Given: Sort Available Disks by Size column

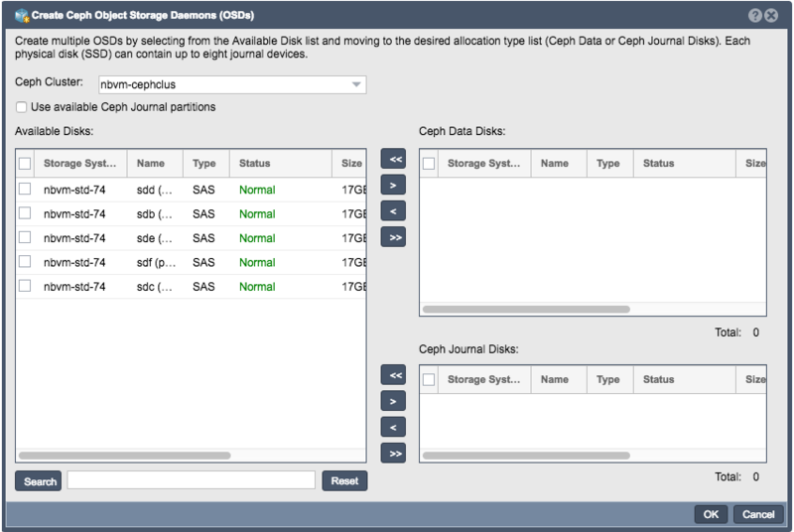Looking at the screenshot, I should pyautogui.click(x=349, y=163).
